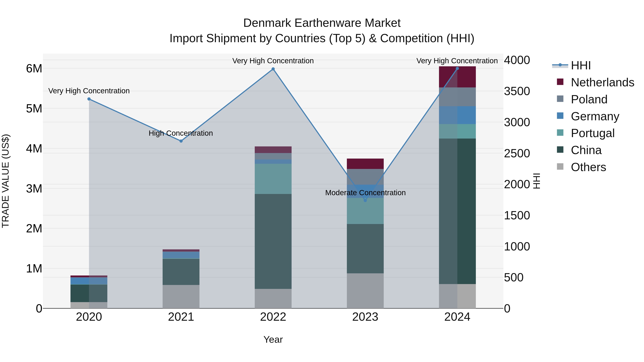Click the China dark green legend swatch
Viewport: 644px width, 362px height.
click(x=560, y=150)
